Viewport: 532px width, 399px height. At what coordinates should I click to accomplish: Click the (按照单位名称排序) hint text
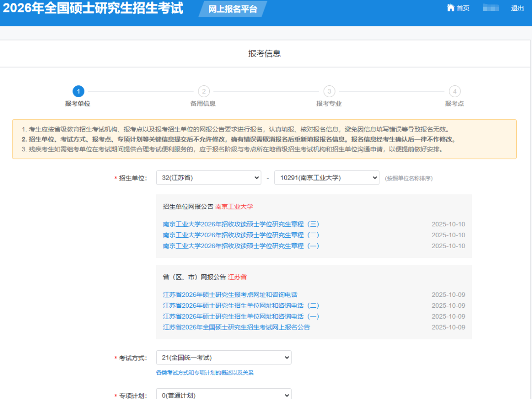pyautogui.click(x=408, y=178)
